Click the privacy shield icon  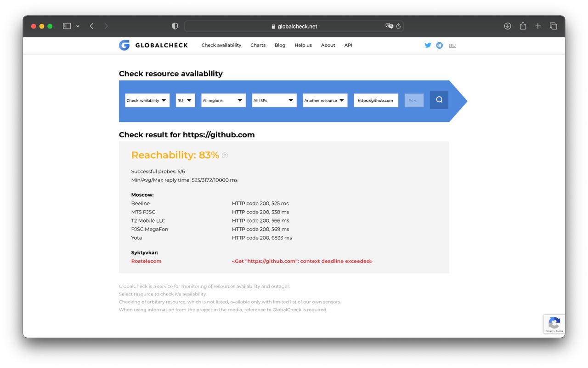[x=175, y=26]
